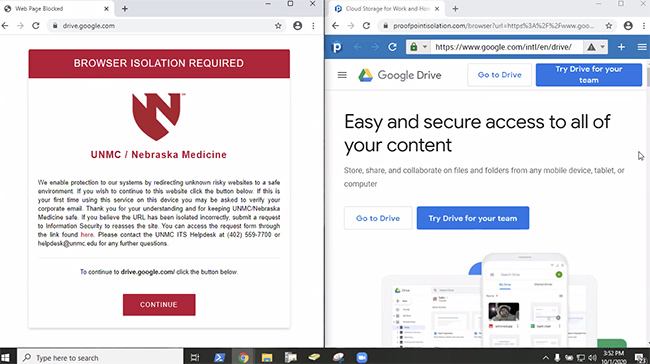Open the warning triangle dropdown in isolation bar
The width and height of the screenshot is (650, 364).
tap(596, 47)
